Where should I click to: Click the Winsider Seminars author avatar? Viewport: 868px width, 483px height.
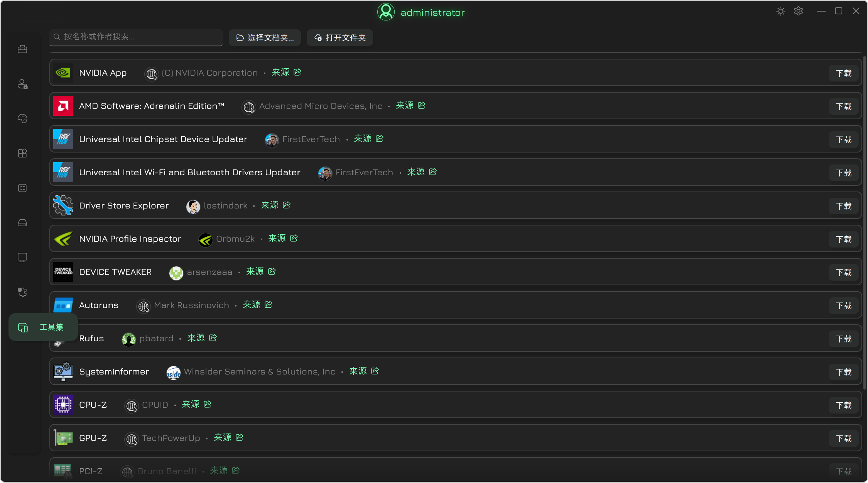click(x=174, y=372)
